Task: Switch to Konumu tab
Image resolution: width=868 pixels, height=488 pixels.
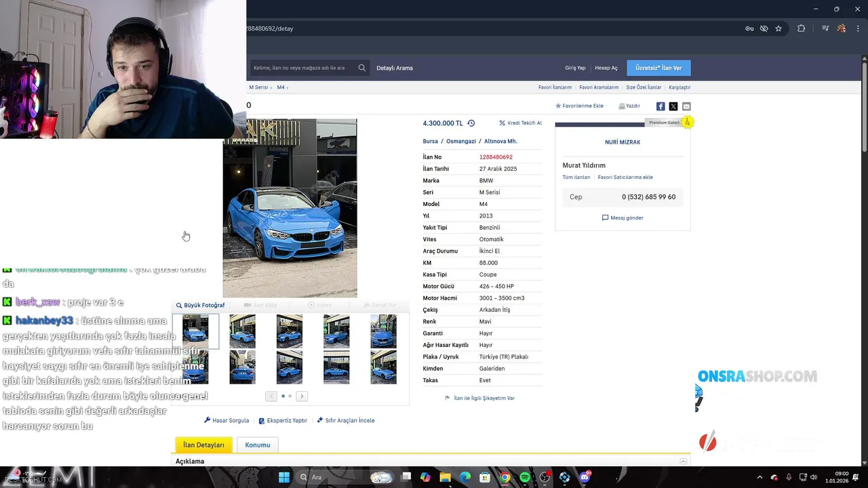Action: click(x=258, y=445)
